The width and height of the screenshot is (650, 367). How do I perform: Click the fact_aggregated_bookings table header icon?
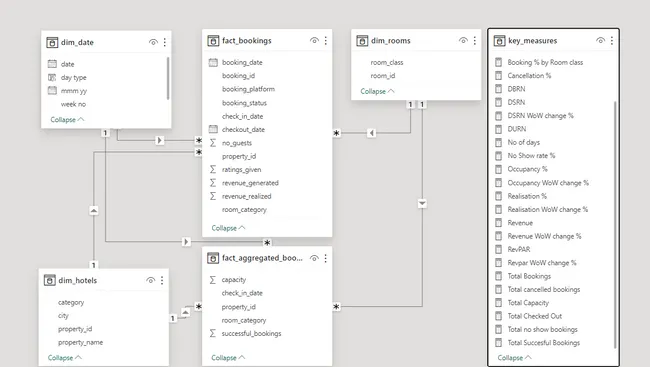point(213,258)
